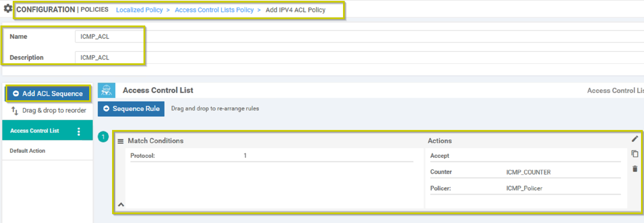This screenshot has height=223, width=644.
Task: Click the Protocol: label
Action: (x=143, y=155)
